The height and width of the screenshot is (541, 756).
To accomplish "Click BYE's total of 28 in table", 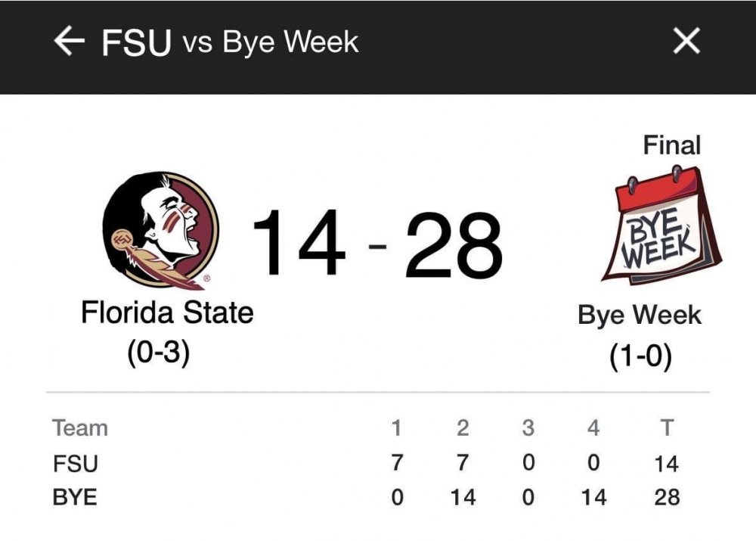I will (667, 497).
